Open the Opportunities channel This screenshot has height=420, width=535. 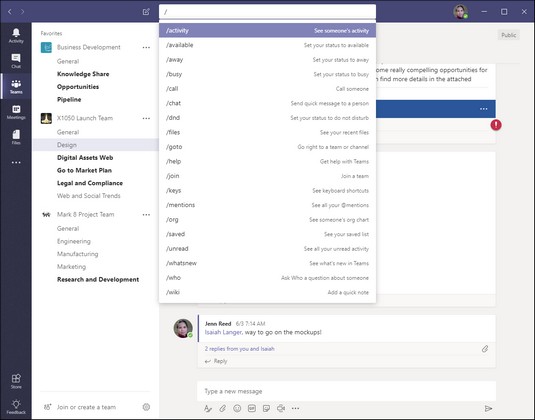[78, 87]
